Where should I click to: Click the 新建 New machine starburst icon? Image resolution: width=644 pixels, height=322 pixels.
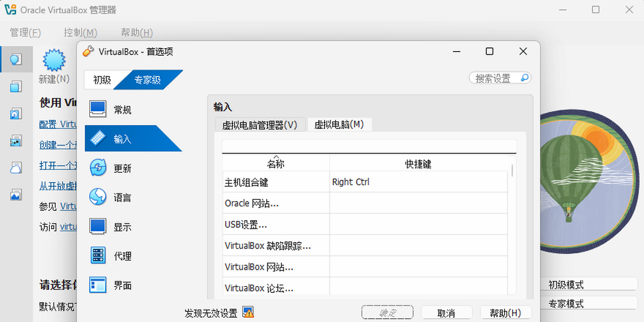tap(54, 60)
